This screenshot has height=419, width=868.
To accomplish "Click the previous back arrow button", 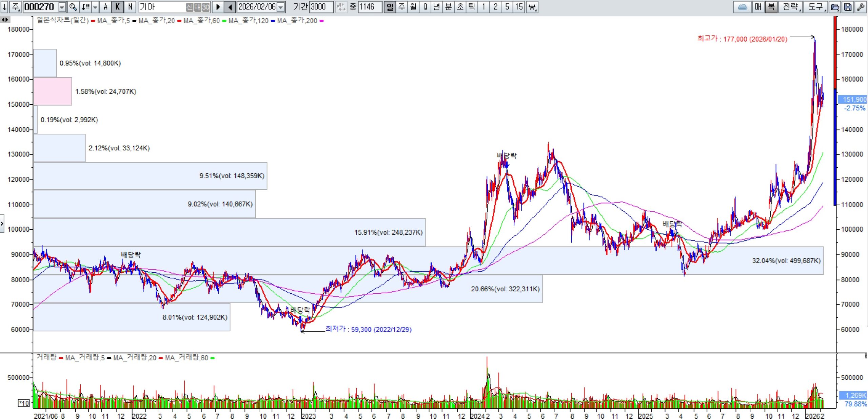I will (230, 7).
